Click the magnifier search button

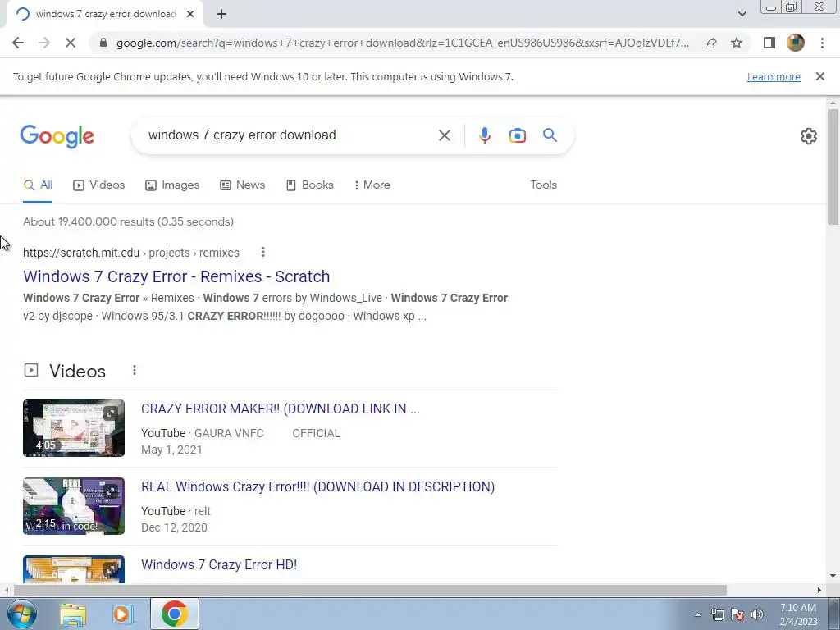tap(550, 135)
